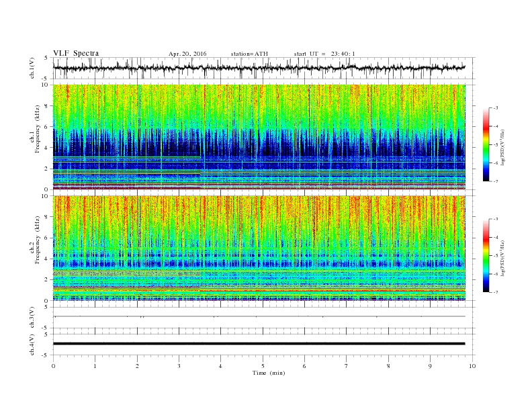532x411 pixels.
Task: Click the ch.1 spectrogram color scale bar
Action: click(486, 145)
